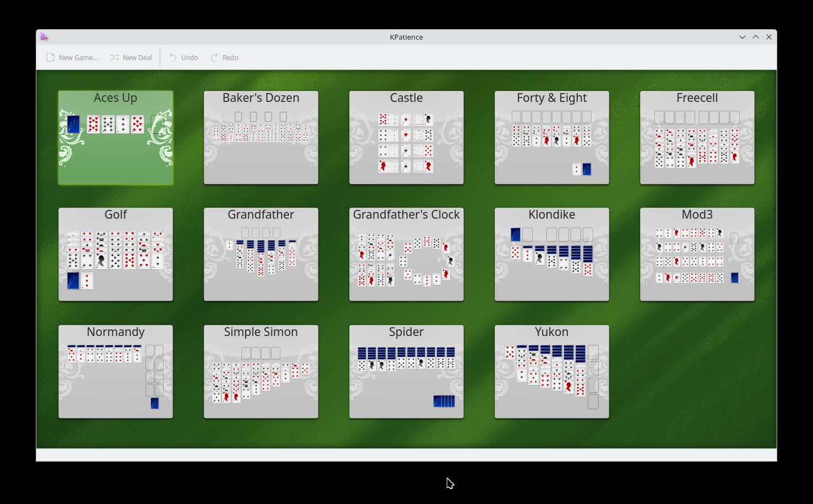Click the KPatience app icon in title bar

pos(44,37)
